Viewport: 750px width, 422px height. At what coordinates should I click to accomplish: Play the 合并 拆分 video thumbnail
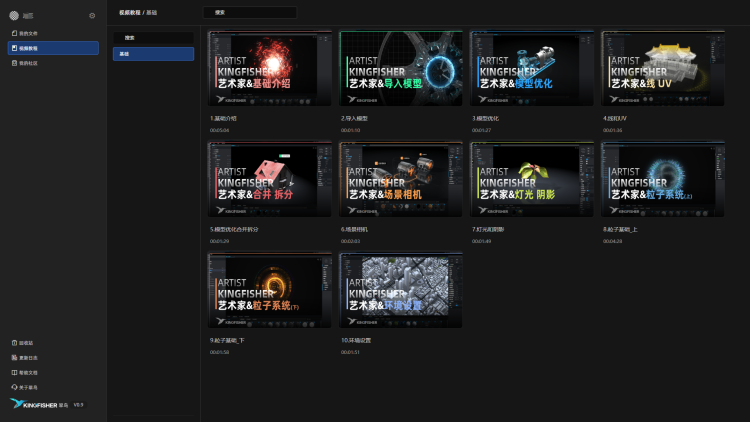(270, 179)
